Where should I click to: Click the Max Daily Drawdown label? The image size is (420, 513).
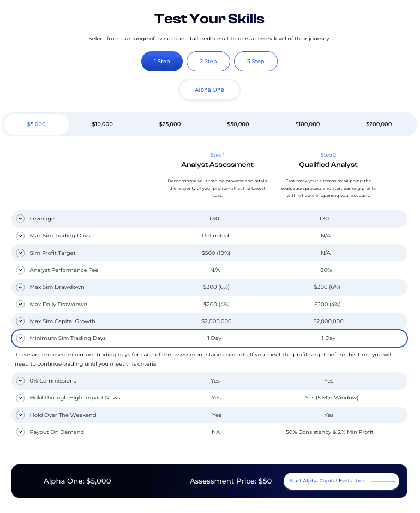click(58, 305)
